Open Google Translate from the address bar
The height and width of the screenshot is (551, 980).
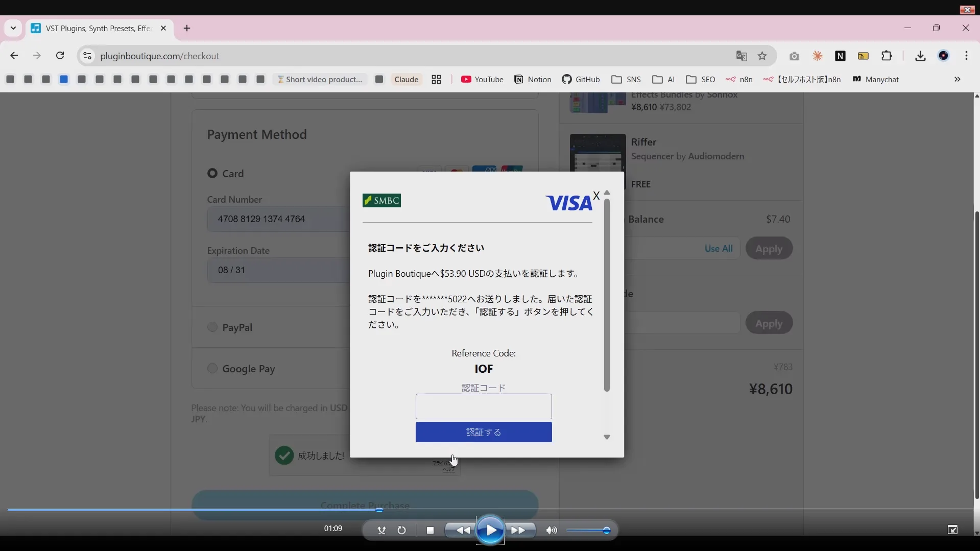742,56
